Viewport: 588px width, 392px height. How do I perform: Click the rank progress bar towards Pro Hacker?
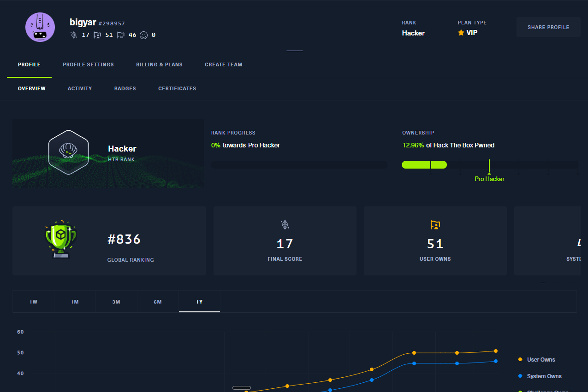[x=299, y=164]
